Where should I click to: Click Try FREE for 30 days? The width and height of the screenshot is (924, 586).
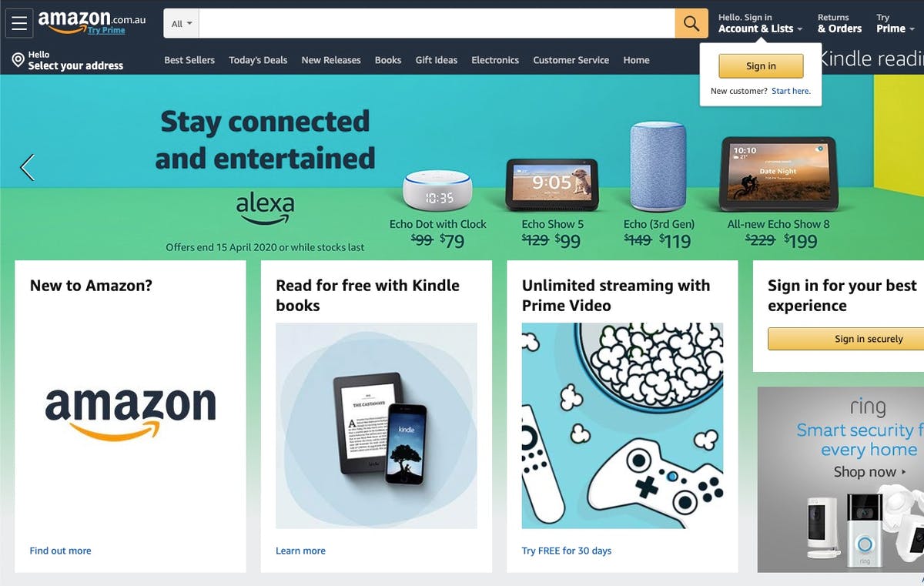pos(567,551)
